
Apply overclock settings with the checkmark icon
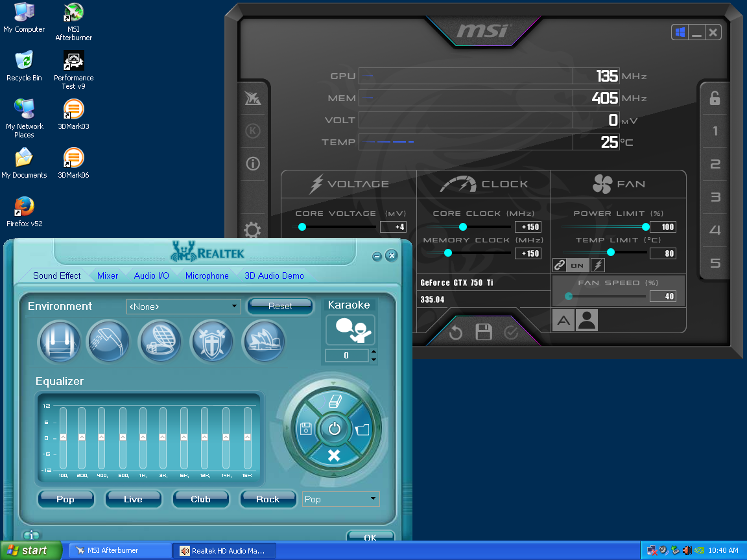(512, 332)
